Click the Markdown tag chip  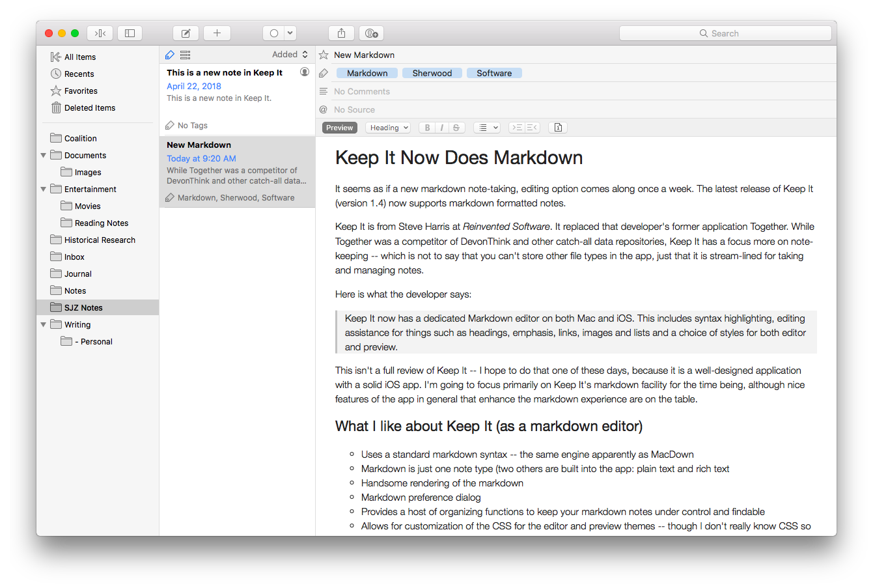(367, 73)
